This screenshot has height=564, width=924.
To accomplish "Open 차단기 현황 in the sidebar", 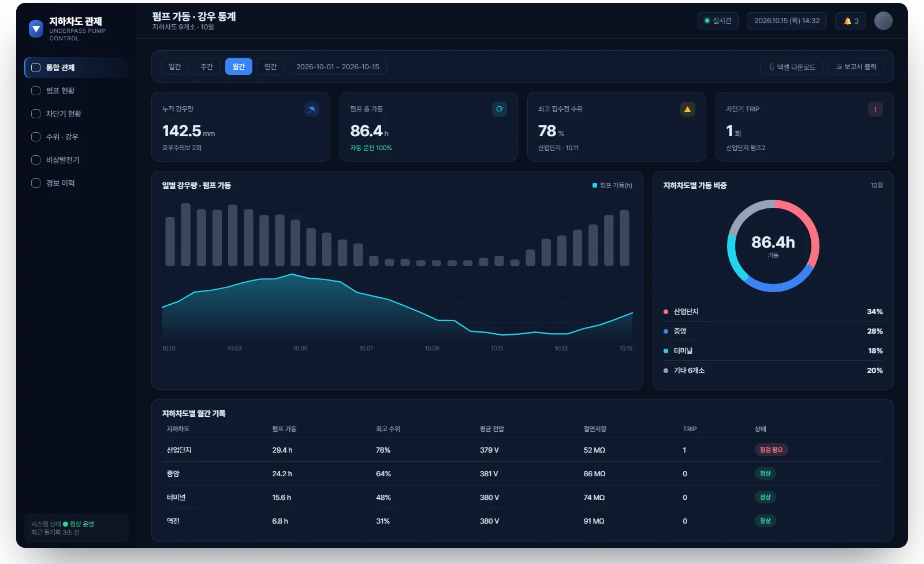I will coord(76,114).
